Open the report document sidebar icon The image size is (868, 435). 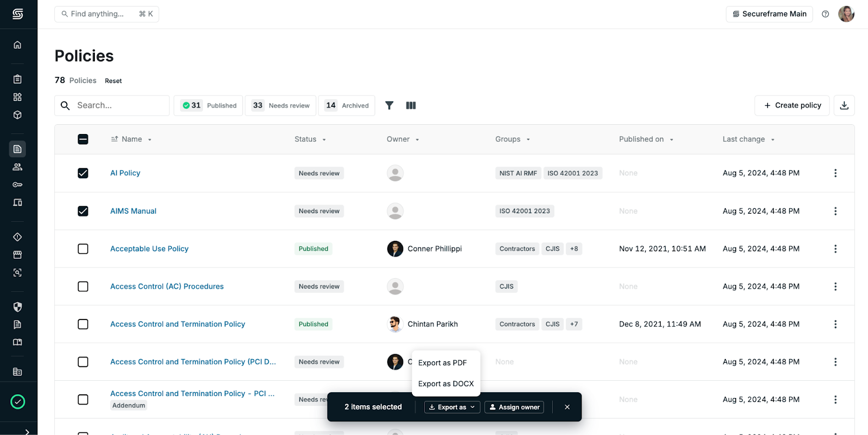(x=17, y=324)
